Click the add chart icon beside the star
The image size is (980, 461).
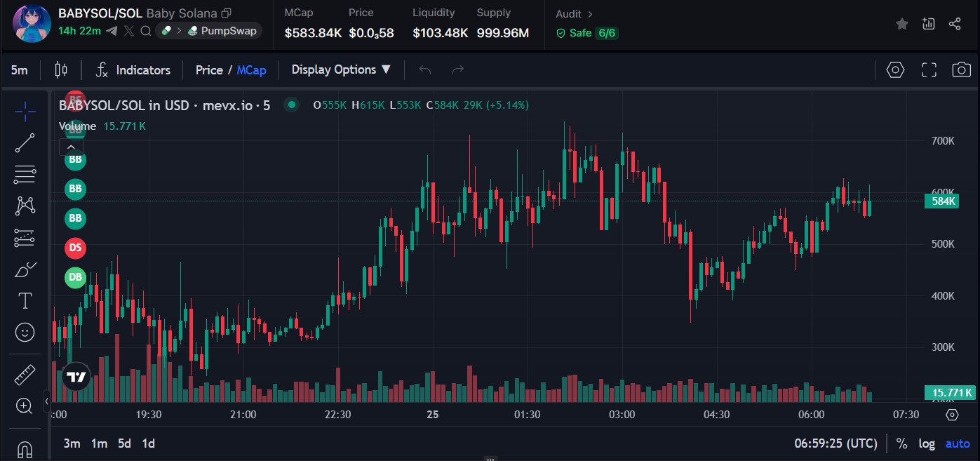point(929,24)
